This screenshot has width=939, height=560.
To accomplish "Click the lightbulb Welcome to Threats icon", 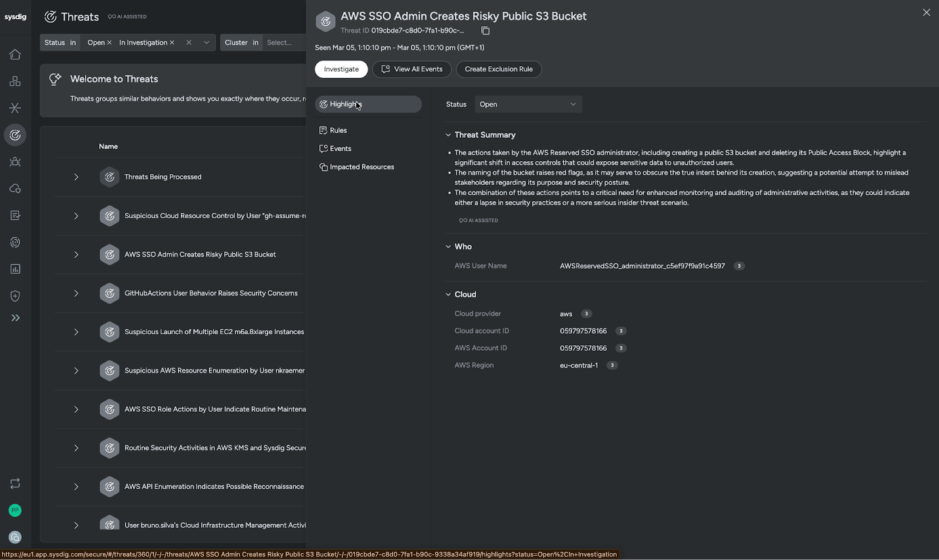I will tap(55, 79).
